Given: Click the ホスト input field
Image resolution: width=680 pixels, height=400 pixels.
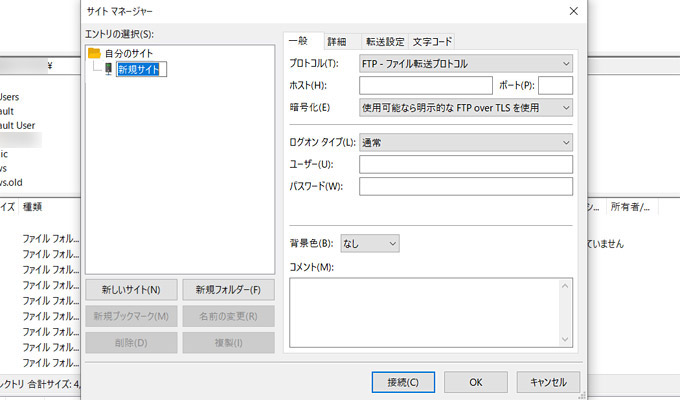Looking at the screenshot, I should (426, 85).
